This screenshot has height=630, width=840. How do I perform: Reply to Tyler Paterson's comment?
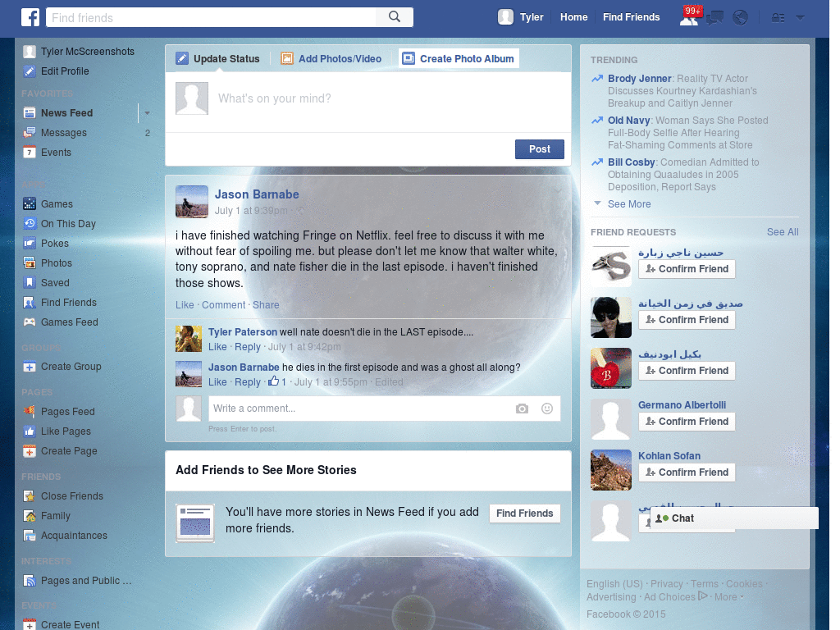tap(248, 347)
